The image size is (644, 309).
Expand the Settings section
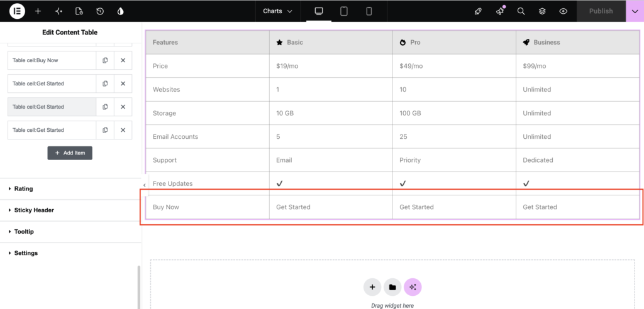[x=70, y=252]
